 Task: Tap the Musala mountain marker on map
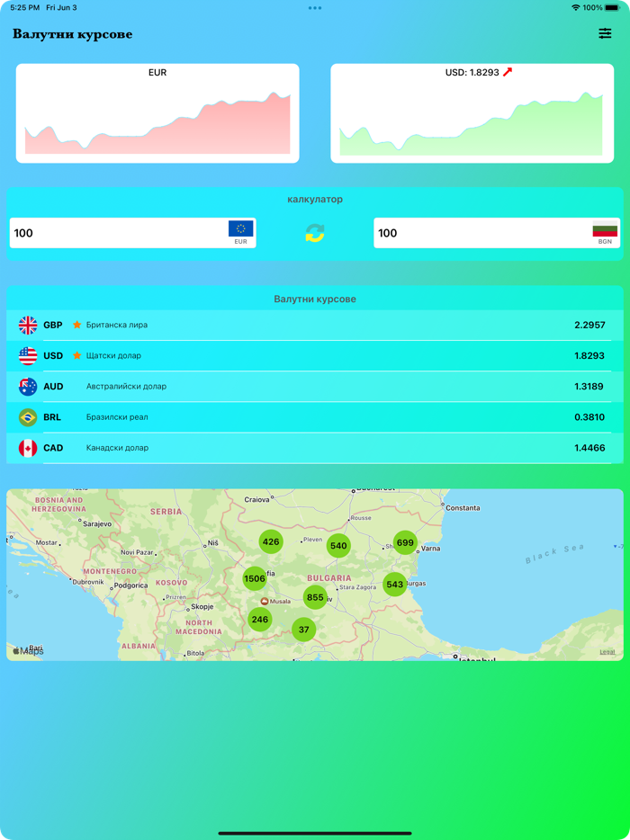(265, 601)
